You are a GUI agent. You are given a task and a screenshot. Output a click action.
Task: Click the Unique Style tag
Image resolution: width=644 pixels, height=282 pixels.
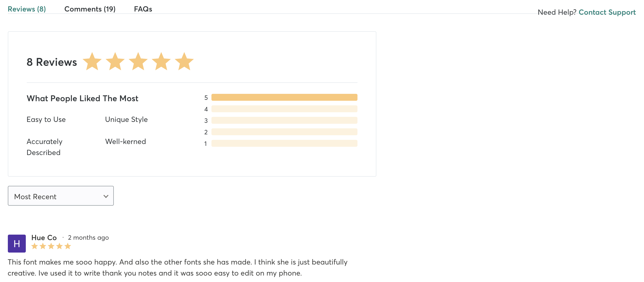126,119
